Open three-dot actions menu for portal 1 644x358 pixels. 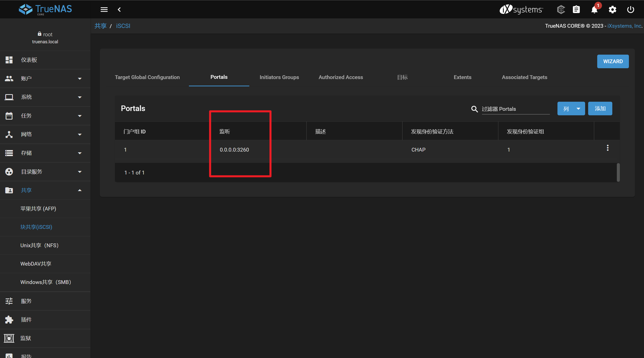tap(608, 148)
